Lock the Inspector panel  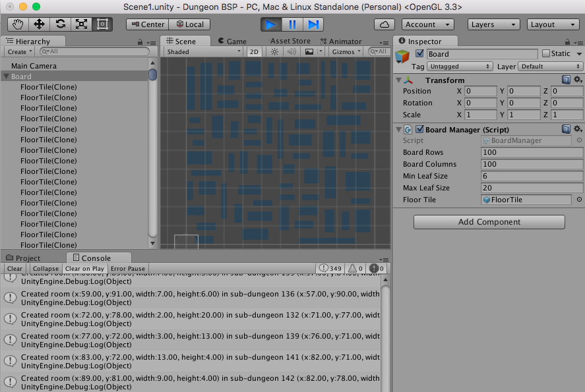coord(567,42)
